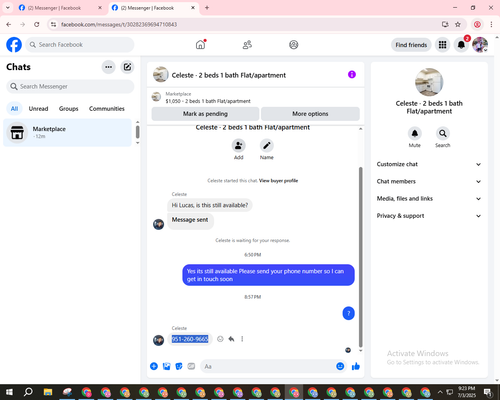Click the Aa message input box
This screenshot has height=400, width=500.
pyautogui.click(x=268, y=366)
